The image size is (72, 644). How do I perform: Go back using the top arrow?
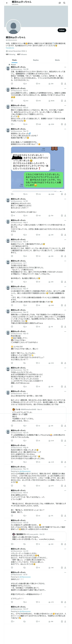7,3
